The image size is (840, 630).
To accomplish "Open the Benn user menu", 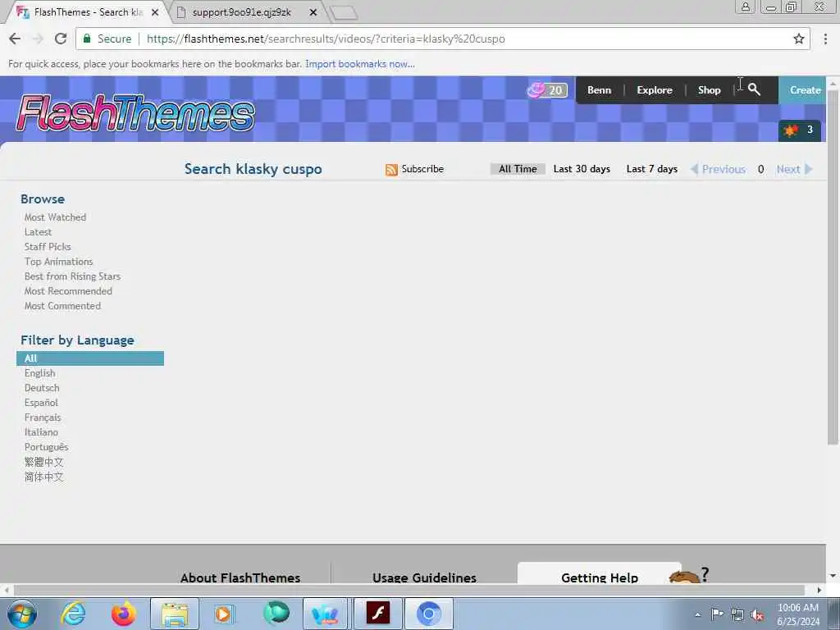I will [599, 90].
